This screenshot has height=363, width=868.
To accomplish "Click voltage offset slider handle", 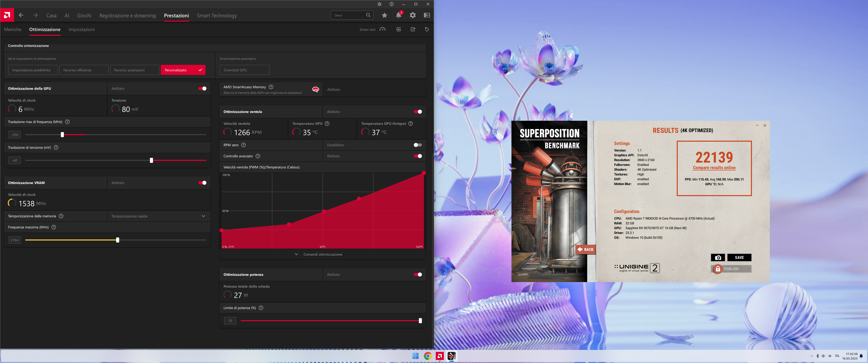I will [152, 160].
